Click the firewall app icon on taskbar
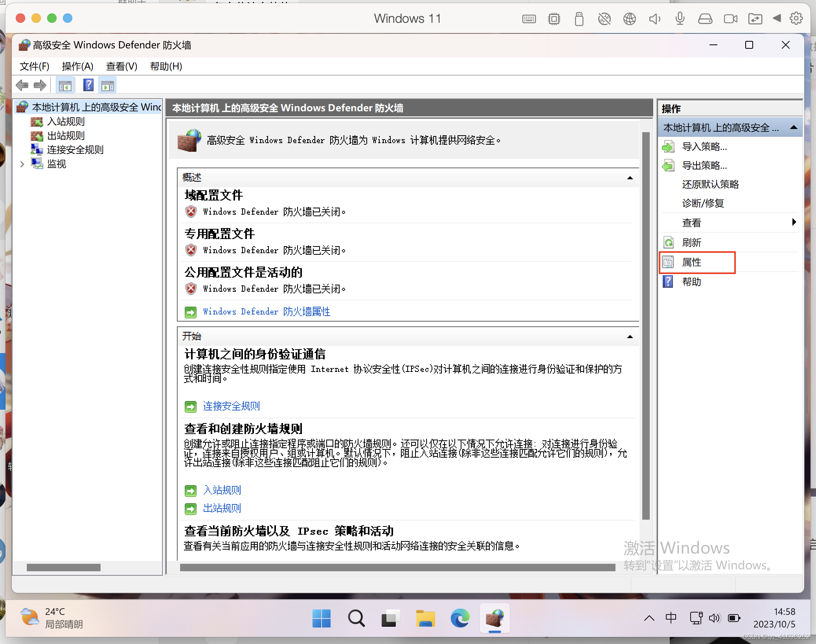The height and width of the screenshot is (644, 816). point(494,618)
